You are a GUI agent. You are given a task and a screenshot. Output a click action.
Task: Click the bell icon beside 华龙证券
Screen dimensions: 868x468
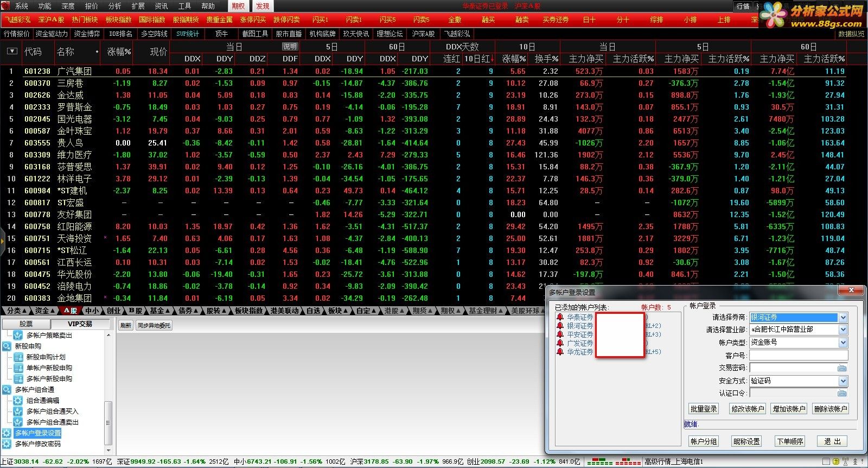coord(560,352)
